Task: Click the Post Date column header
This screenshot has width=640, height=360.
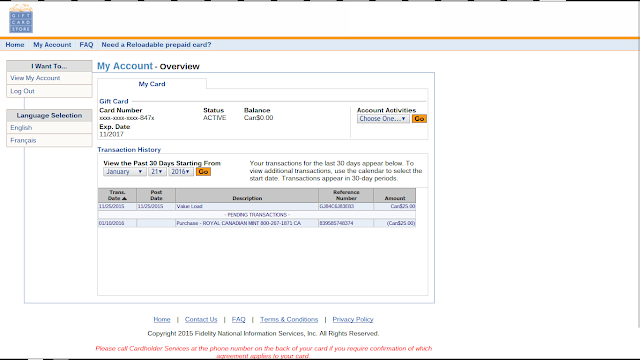Action: pos(156,196)
